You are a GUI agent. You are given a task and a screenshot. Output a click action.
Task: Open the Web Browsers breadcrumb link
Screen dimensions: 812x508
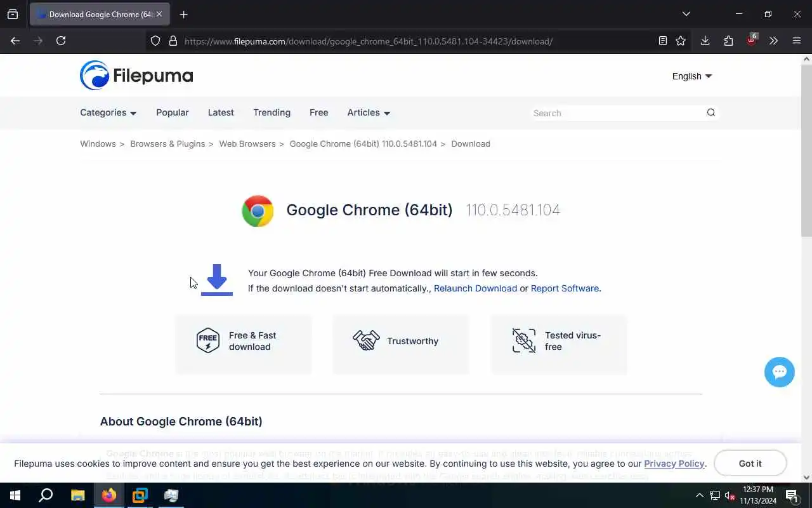[247, 144]
